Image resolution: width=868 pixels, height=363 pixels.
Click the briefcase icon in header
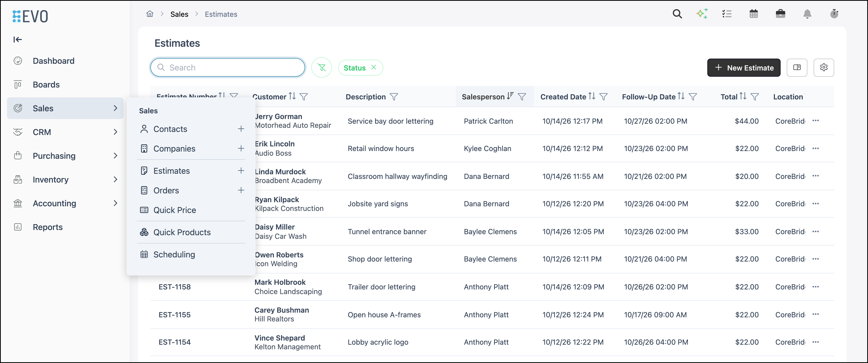click(780, 14)
